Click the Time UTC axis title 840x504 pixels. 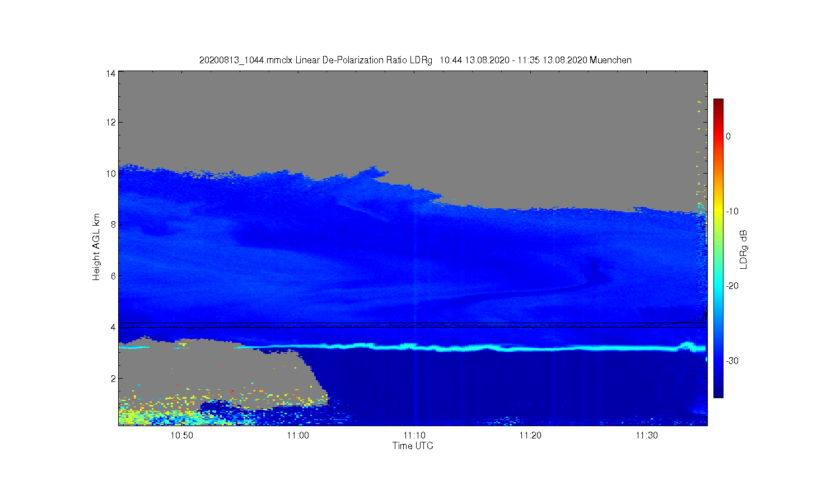(413, 446)
